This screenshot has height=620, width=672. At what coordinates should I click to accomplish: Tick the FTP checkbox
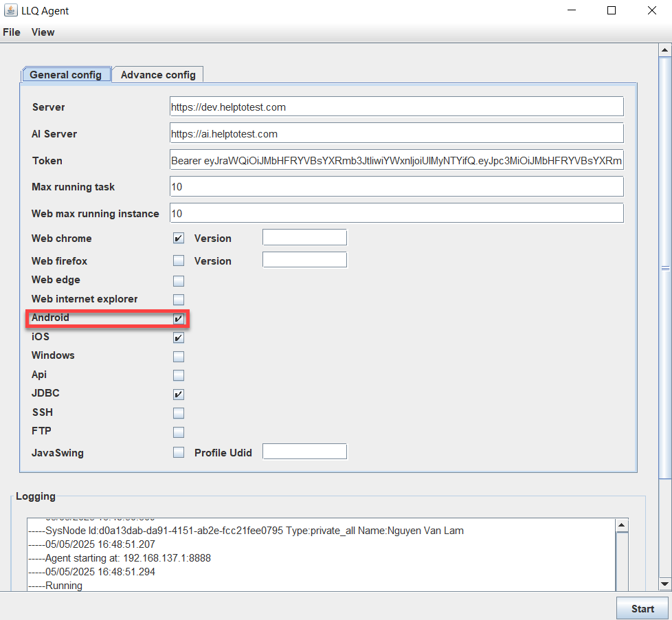click(x=179, y=432)
